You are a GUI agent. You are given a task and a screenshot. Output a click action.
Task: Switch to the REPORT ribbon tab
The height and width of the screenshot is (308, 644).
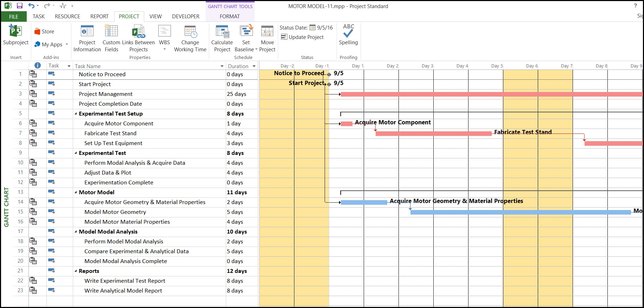(x=100, y=17)
